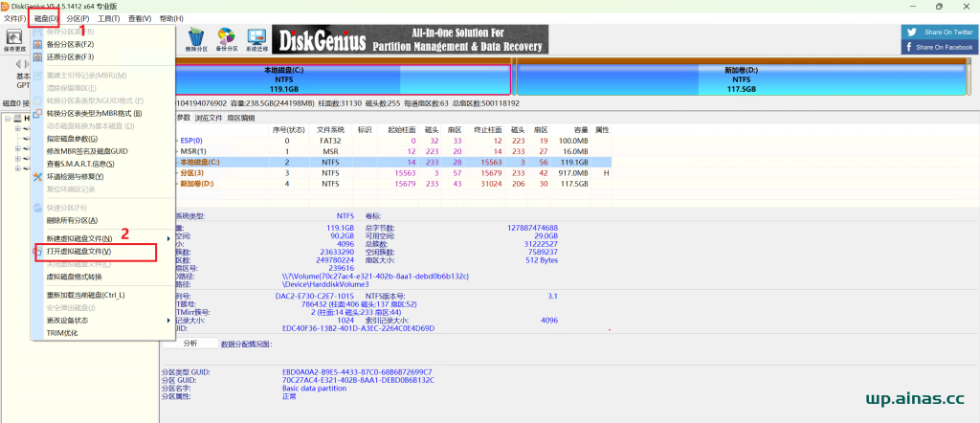The image size is (980, 423).
Task: Click \Device\HarddiskVolume3 text
Action: click(325, 283)
